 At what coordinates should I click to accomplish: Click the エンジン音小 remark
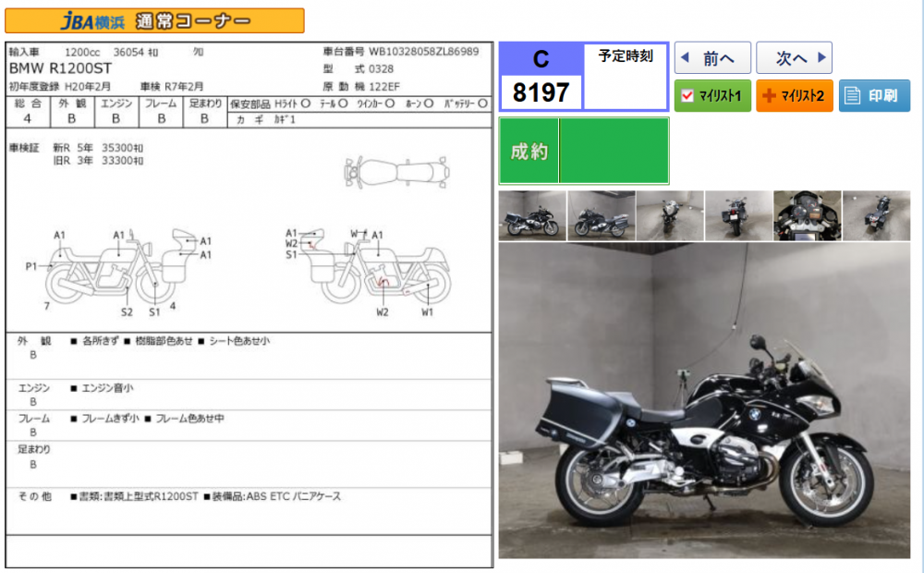click(107, 388)
